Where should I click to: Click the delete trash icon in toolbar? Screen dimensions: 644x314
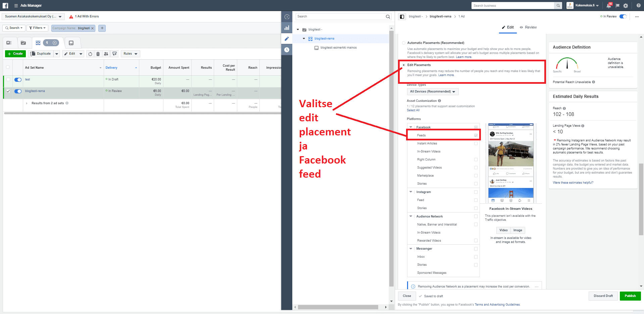click(98, 54)
